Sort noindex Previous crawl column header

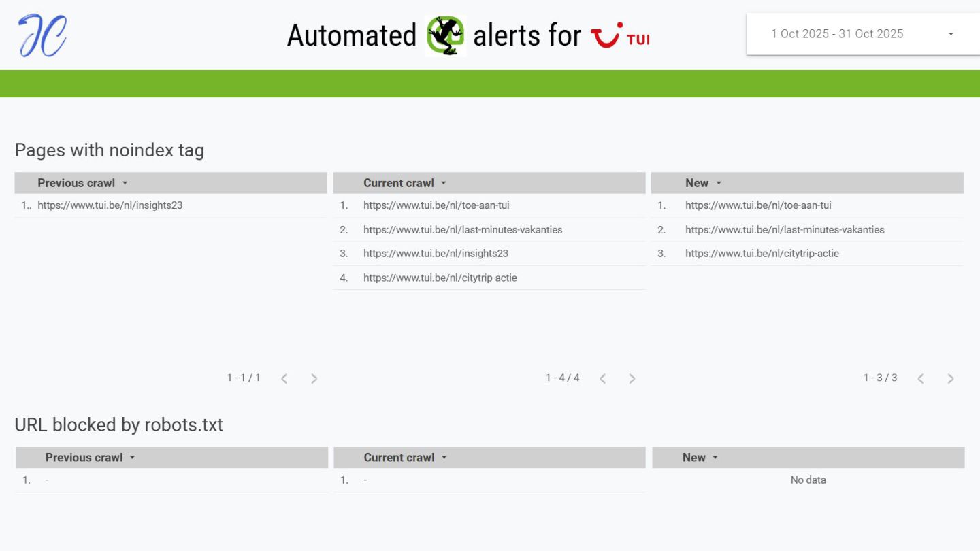click(82, 183)
